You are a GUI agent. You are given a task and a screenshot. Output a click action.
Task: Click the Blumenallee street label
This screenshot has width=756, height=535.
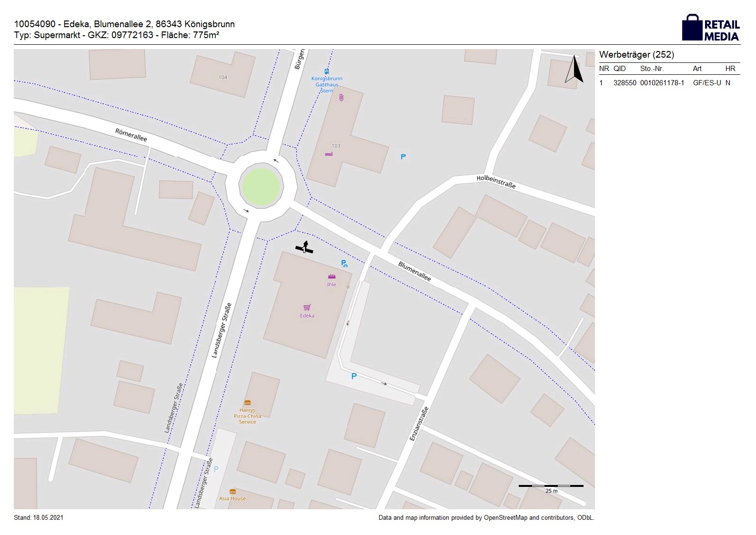[x=414, y=271]
